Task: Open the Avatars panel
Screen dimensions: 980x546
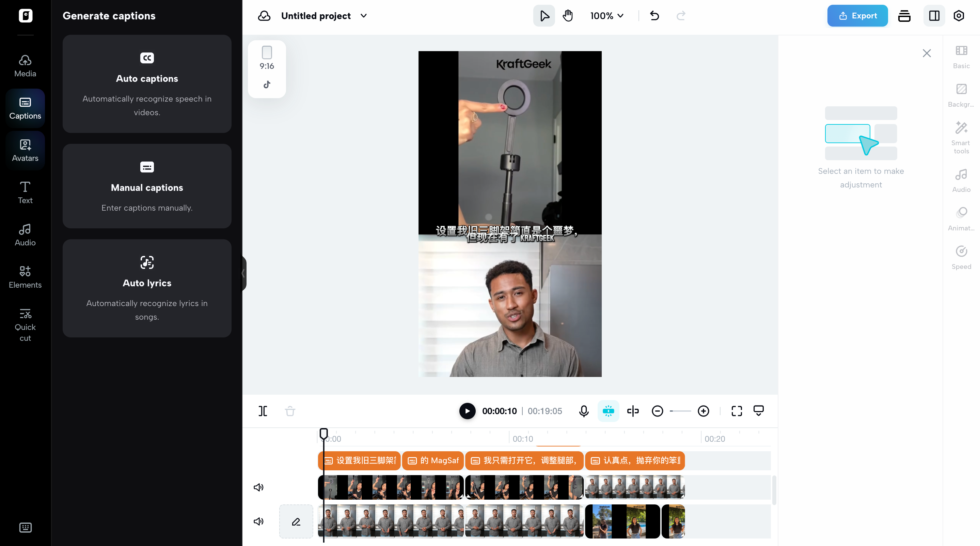Action: [x=25, y=150]
